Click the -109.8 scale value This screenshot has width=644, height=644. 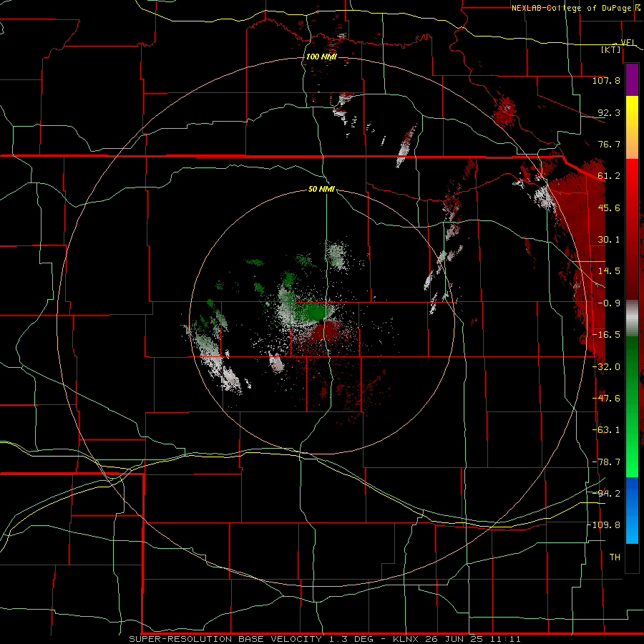coord(604,525)
